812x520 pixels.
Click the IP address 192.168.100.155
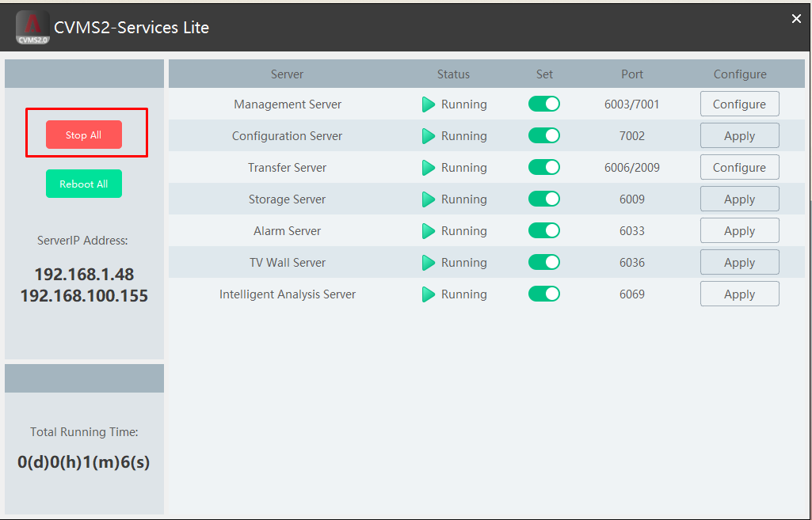coord(84,295)
